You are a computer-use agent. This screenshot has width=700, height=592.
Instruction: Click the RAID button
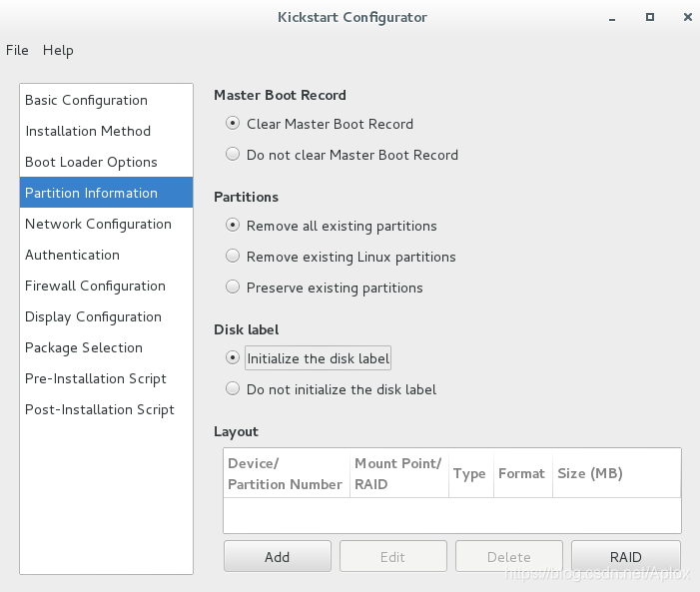coord(626,556)
